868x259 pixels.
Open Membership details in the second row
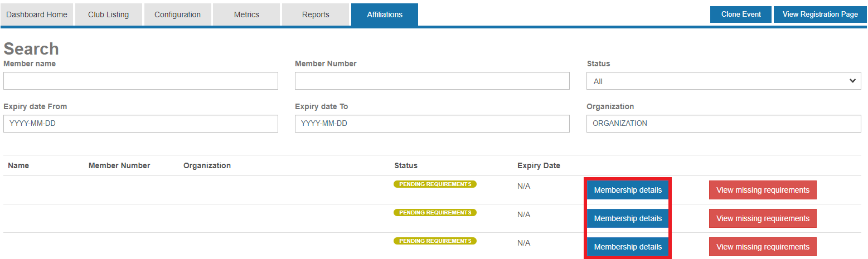point(628,218)
